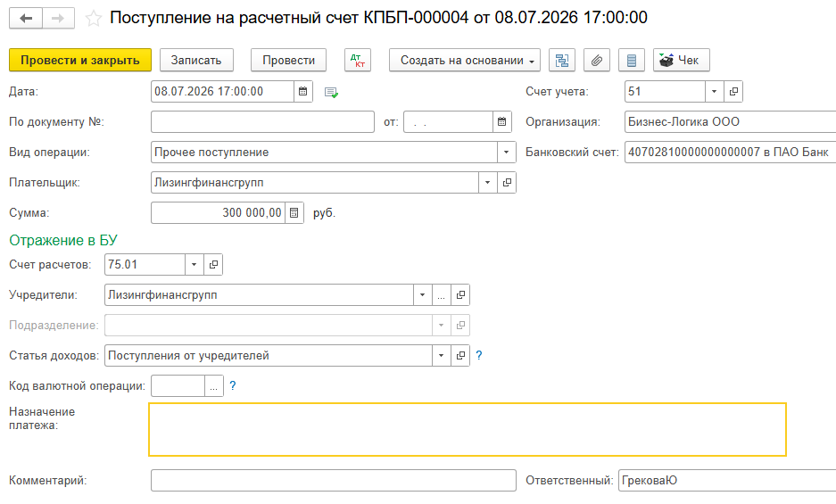Show the Дт/Кт postings icon

point(358,61)
